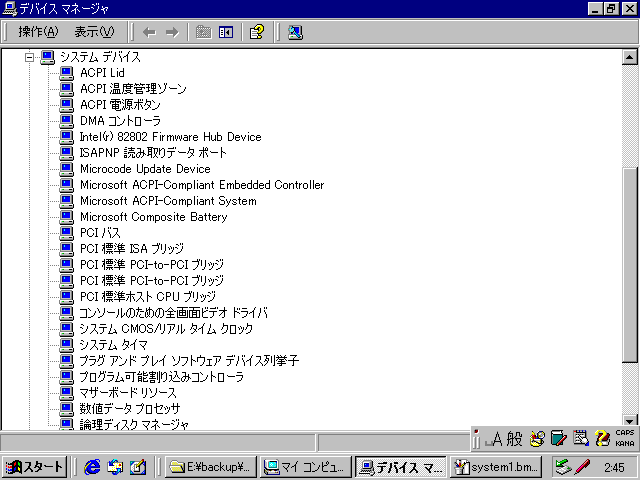Switch to E:¥backup taskbar window
The image size is (640, 480).
211,467
